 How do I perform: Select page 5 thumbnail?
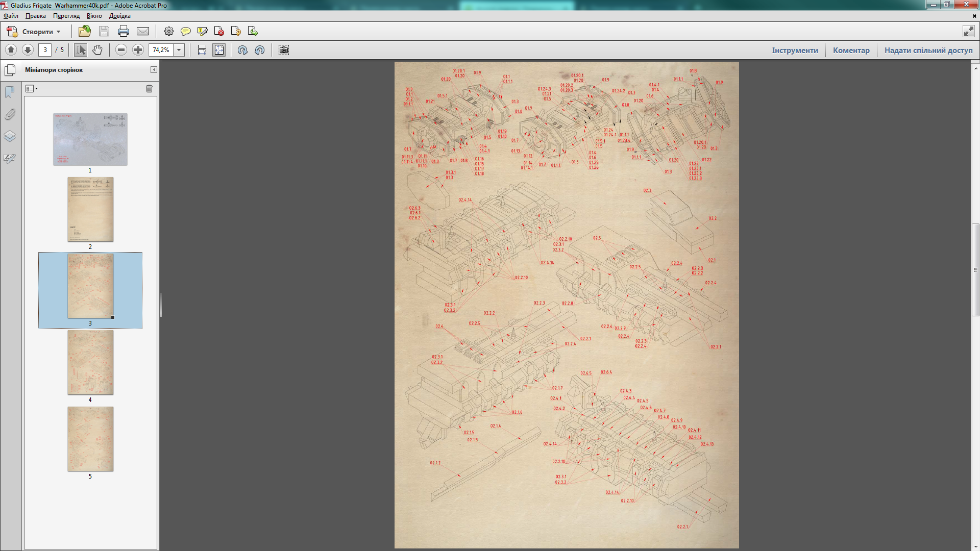(x=90, y=439)
